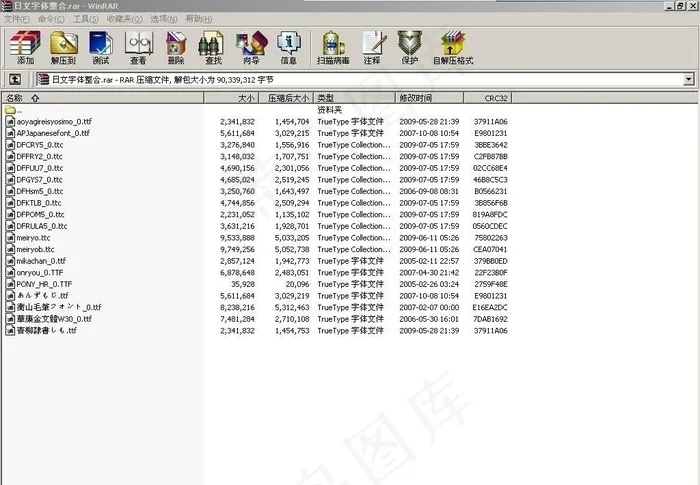The height and width of the screenshot is (485, 700).
Task: Open the 查看 (View) toolbar icon
Action: pos(137,46)
